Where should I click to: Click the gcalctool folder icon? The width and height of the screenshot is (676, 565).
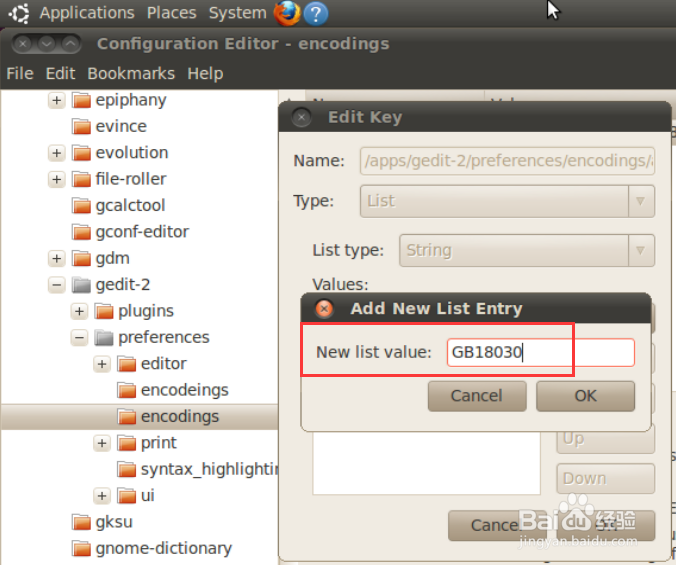(81, 206)
